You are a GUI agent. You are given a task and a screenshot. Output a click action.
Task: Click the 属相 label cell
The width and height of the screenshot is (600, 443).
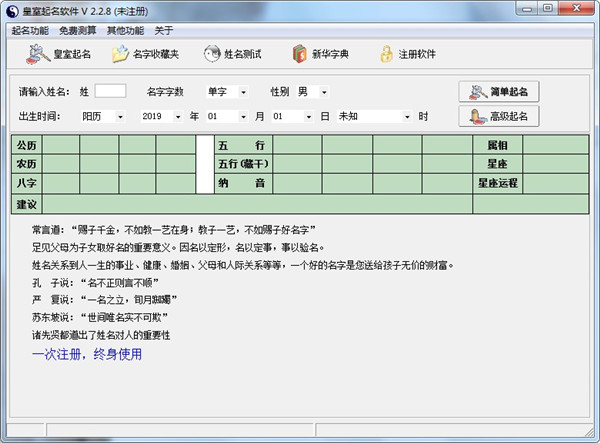[x=497, y=145]
